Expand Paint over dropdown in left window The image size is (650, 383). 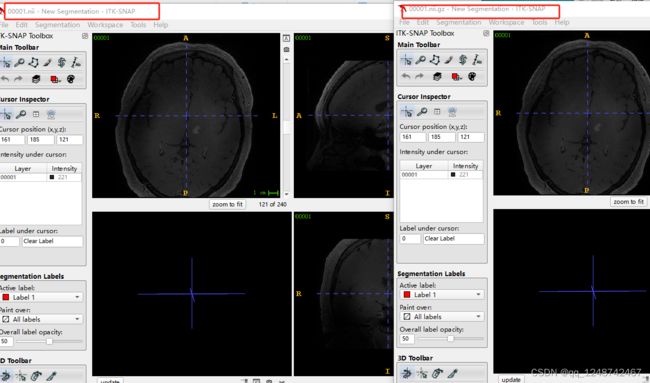(41, 319)
